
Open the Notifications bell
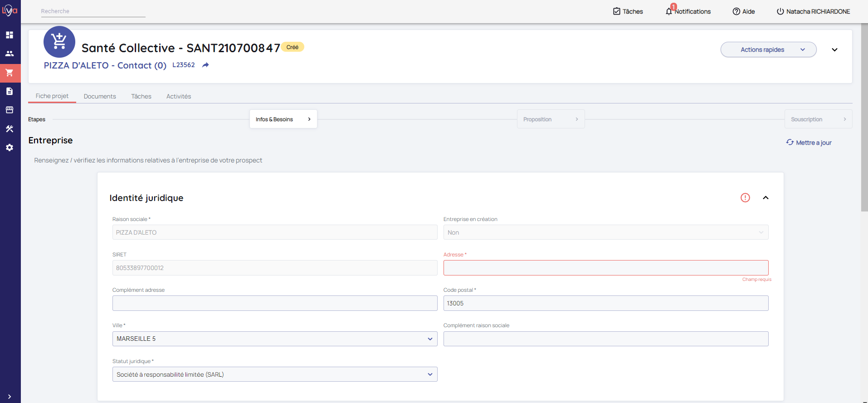click(688, 11)
